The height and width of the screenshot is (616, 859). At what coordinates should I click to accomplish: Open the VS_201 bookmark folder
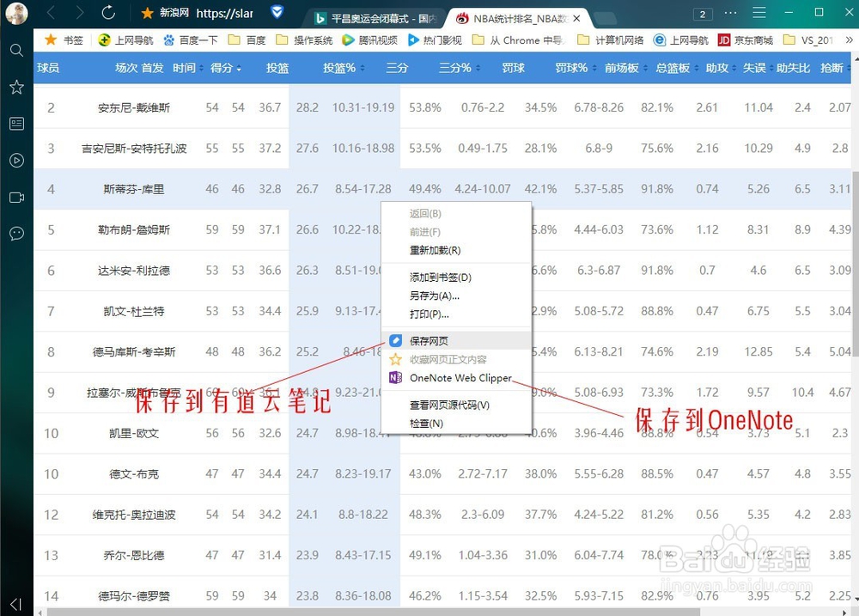point(808,40)
